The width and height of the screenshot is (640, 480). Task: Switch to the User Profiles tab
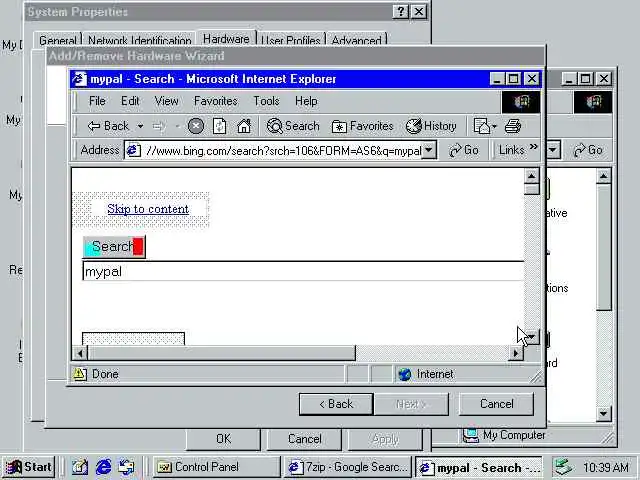(x=291, y=40)
